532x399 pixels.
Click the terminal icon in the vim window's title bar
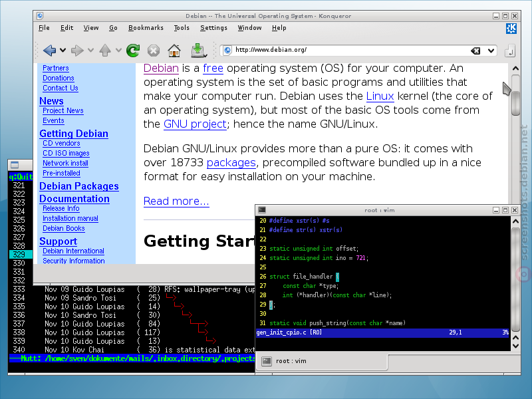pos(262,210)
